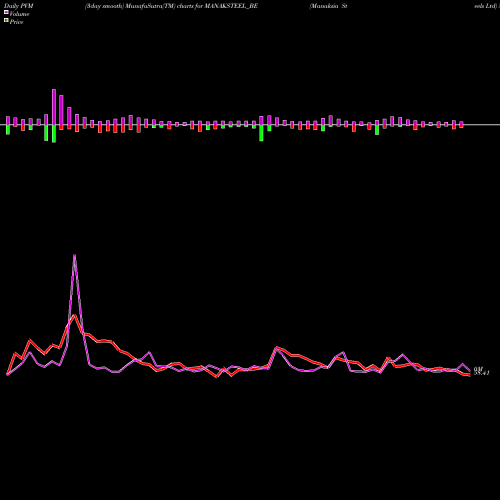The height and width of the screenshot is (500, 500).
Task: Click the 0M value label at chart end
Action: click(x=478, y=369)
